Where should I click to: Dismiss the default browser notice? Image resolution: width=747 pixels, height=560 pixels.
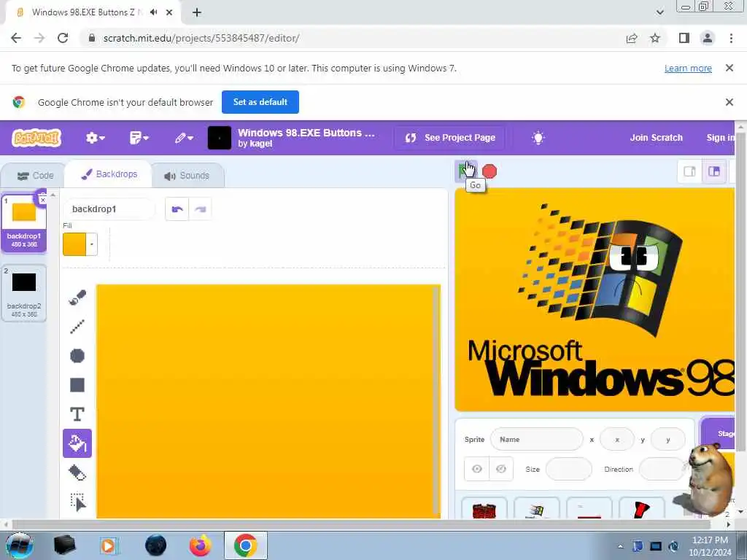coord(729,102)
